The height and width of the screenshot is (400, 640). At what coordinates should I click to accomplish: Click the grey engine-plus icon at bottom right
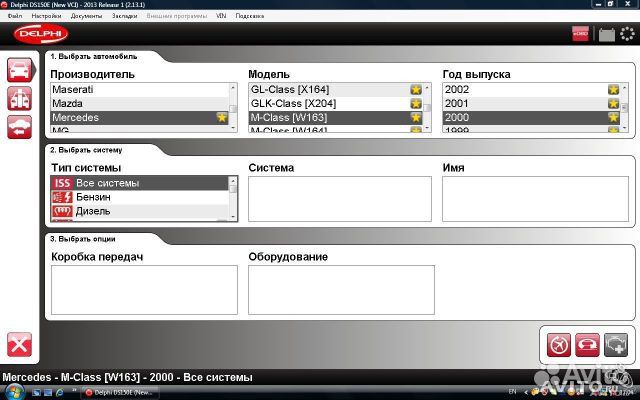point(616,345)
